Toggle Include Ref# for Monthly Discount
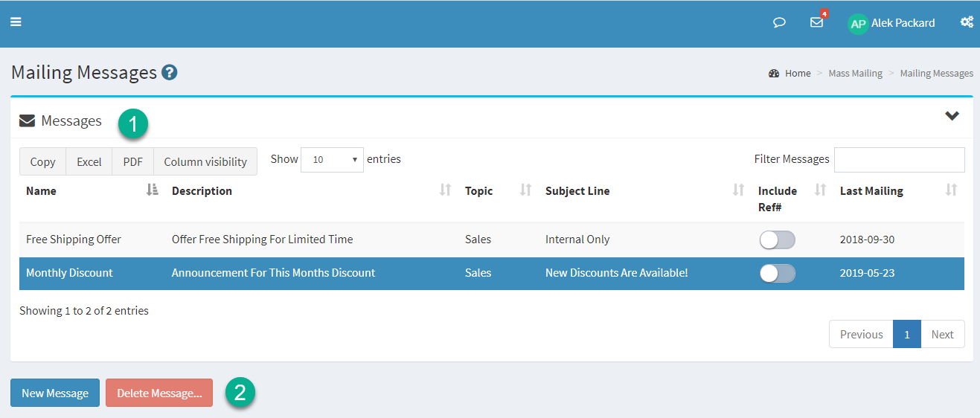This screenshot has height=418, width=980. [777, 273]
